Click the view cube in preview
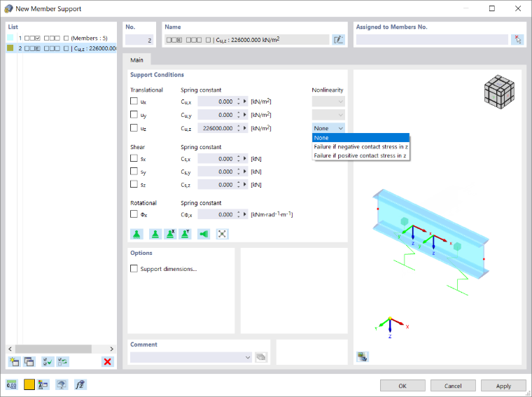Image resolution: width=532 pixels, height=397 pixels. (x=499, y=92)
